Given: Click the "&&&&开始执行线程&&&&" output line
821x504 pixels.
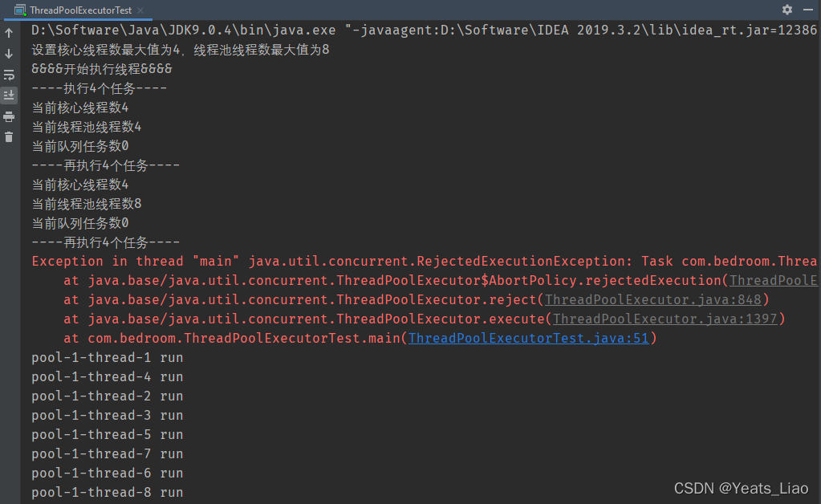Looking at the screenshot, I should pos(101,69).
